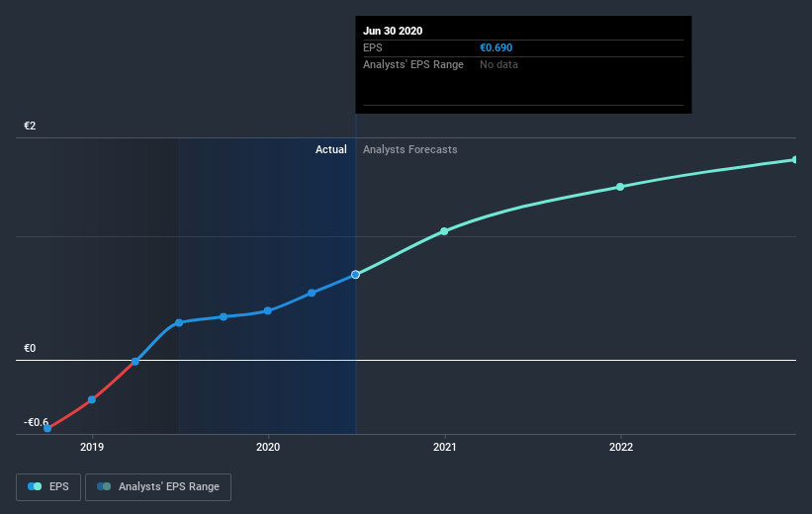This screenshot has width=812, height=514.
Task: Click the €0 y-axis label
Action: point(30,348)
